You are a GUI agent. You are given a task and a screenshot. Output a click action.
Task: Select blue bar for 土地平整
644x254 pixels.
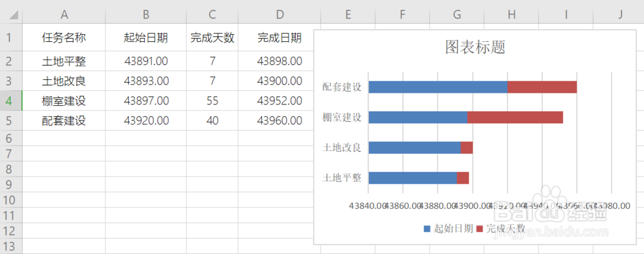[x=413, y=178]
